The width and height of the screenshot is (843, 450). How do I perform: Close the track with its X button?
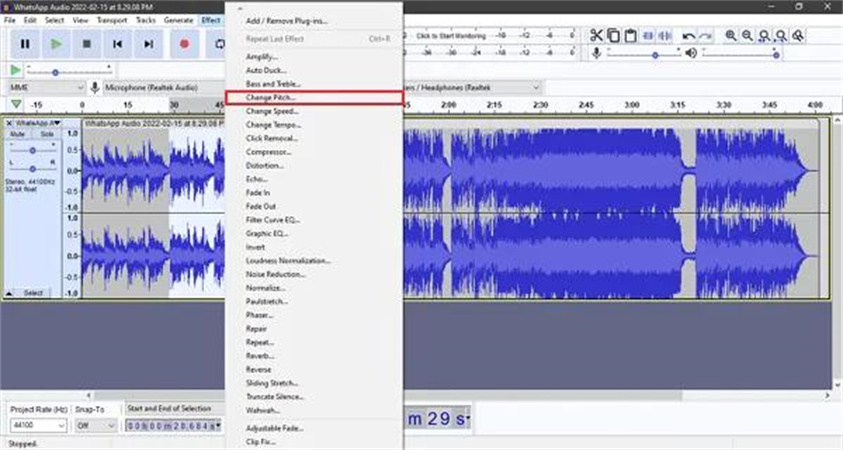point(10,122)
